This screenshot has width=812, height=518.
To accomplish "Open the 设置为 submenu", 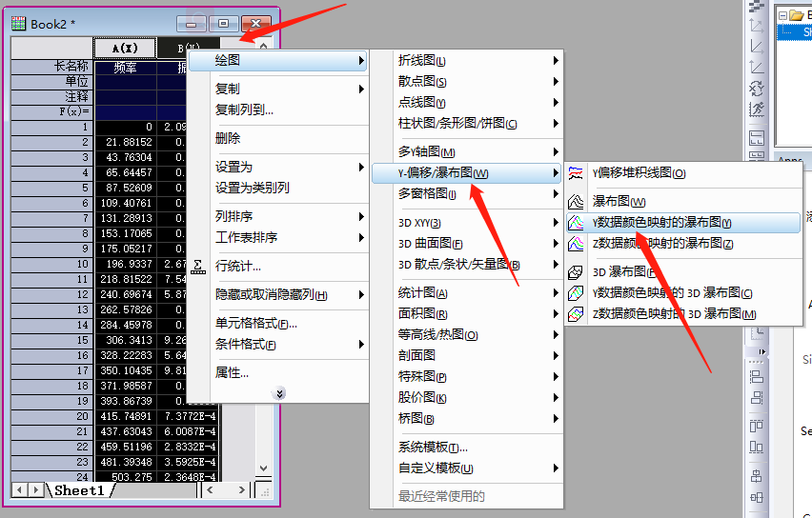I will [277, 167].
